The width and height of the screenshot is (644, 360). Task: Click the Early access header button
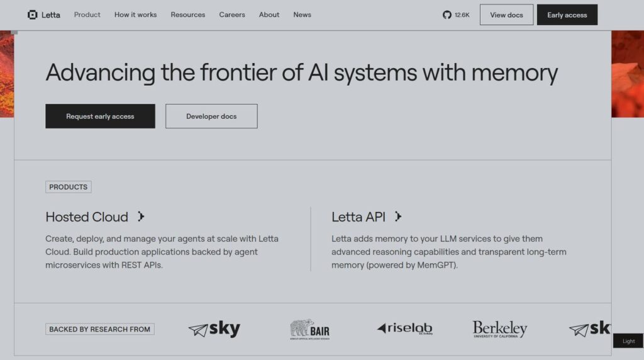click(x=567, y=15)
